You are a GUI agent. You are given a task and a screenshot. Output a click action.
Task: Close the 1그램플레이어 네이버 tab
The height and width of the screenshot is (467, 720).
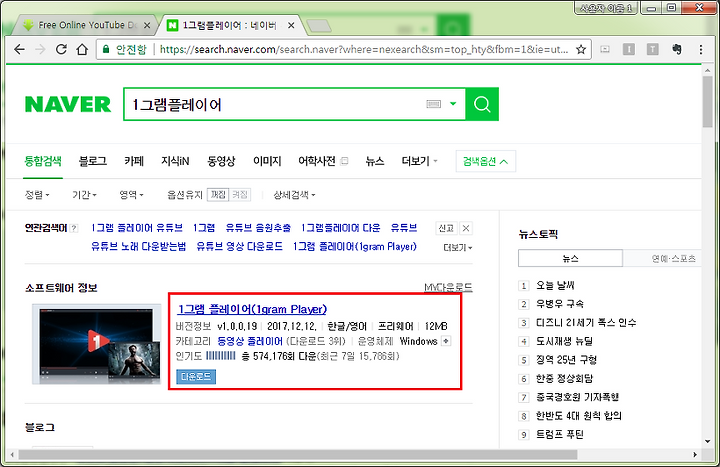291,25
